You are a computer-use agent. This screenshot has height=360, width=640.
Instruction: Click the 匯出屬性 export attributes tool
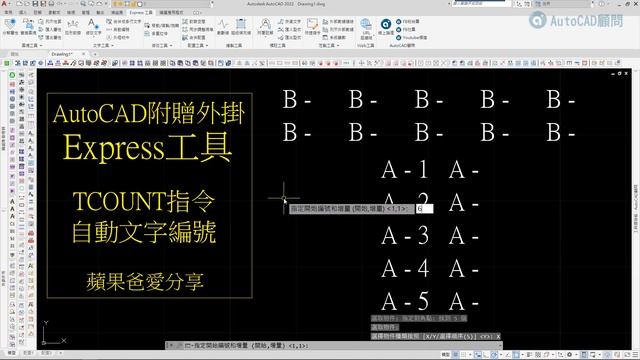tap(51, 38)
